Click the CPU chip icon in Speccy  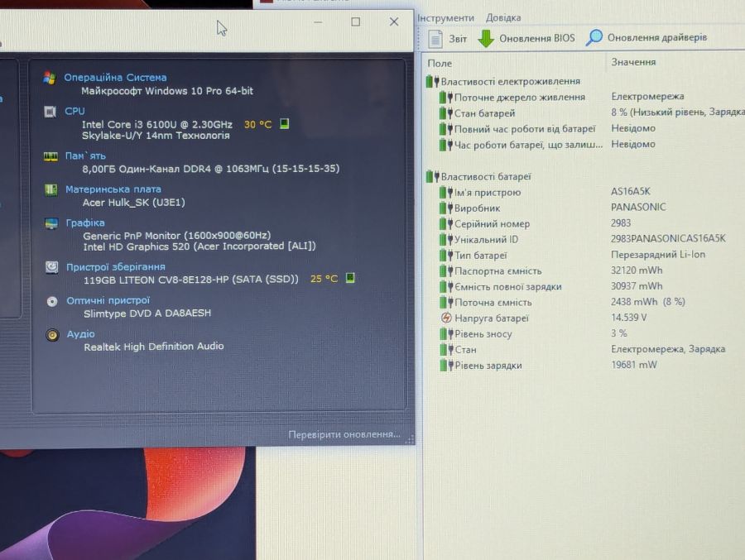point(50,112)
